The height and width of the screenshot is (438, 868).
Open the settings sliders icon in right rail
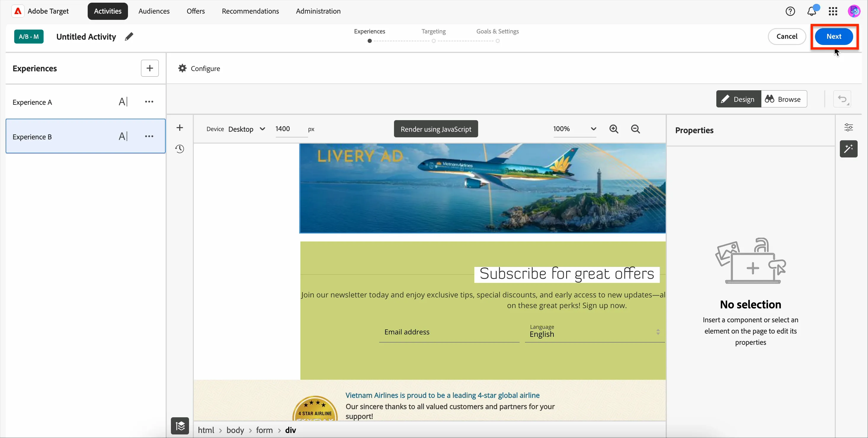pos(848,127)
